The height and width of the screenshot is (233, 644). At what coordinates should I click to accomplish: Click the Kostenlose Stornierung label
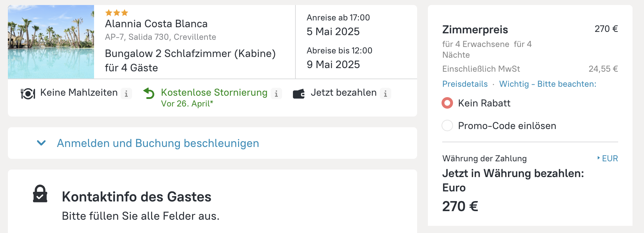[214, 92]
